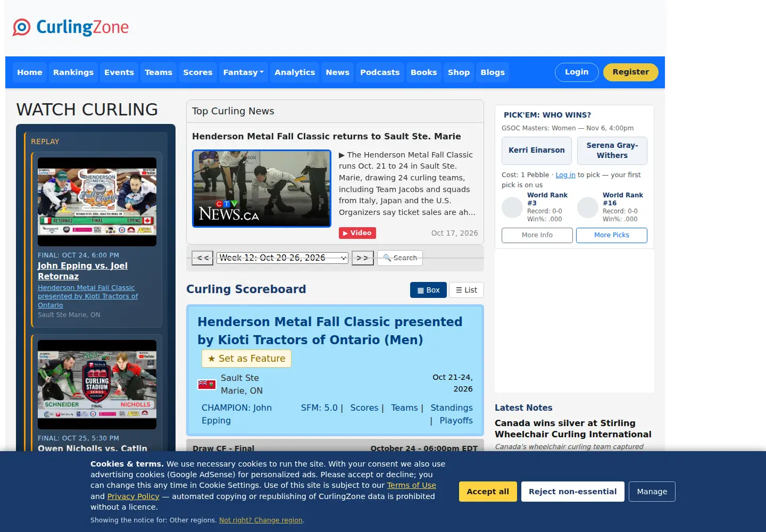The image size is (766, 532).
Task: Go to the previous week with <<
Action: tap(203, 258)
